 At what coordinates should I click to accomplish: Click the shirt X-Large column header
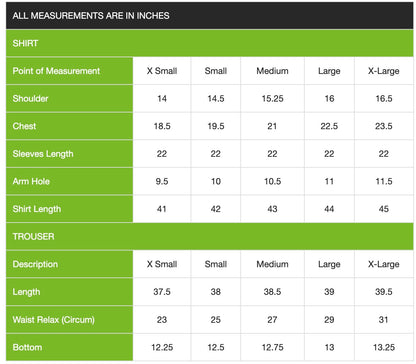tap(384, 71)
